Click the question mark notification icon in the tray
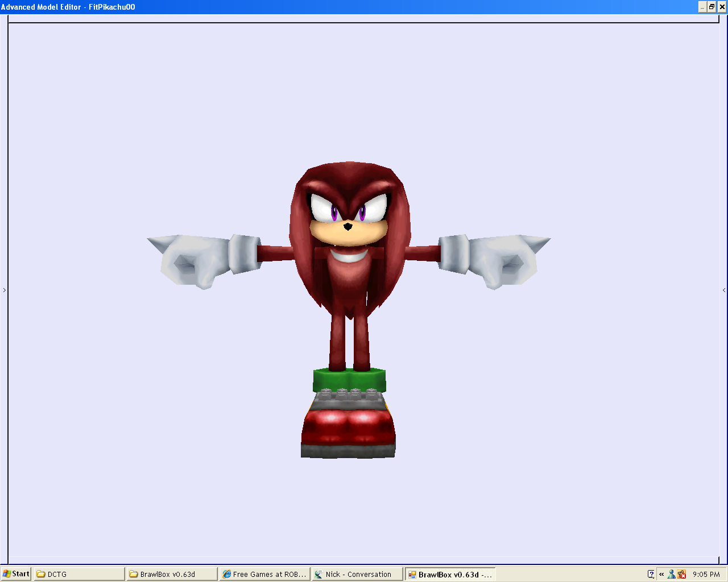 (651, 574)
